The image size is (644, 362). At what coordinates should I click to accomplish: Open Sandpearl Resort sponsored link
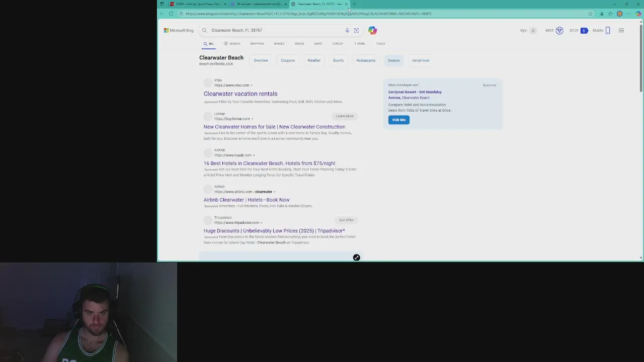click(415, 95)
